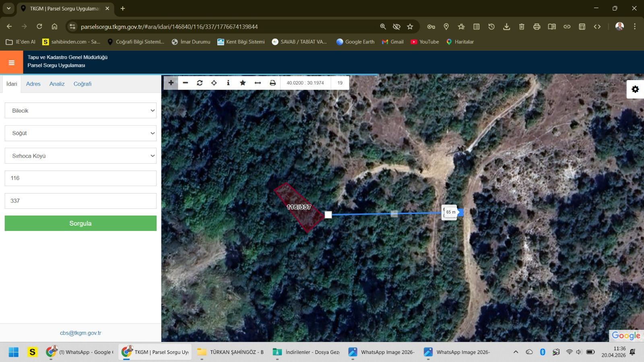Viewport: 644px width, 362px height.
Task: Click the zoom in plus map tool
Action: click(x=171, y=83)
